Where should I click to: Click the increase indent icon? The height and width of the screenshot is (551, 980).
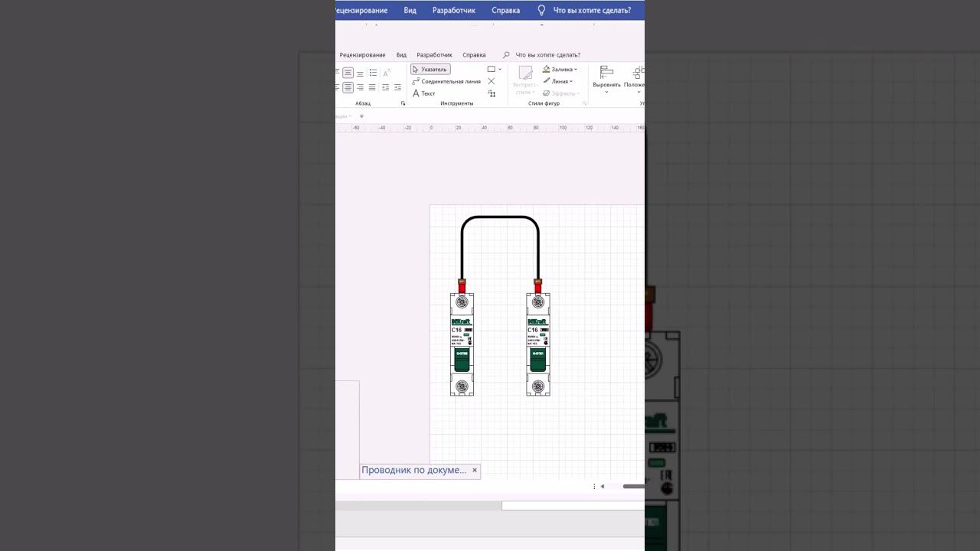point(397,87)
